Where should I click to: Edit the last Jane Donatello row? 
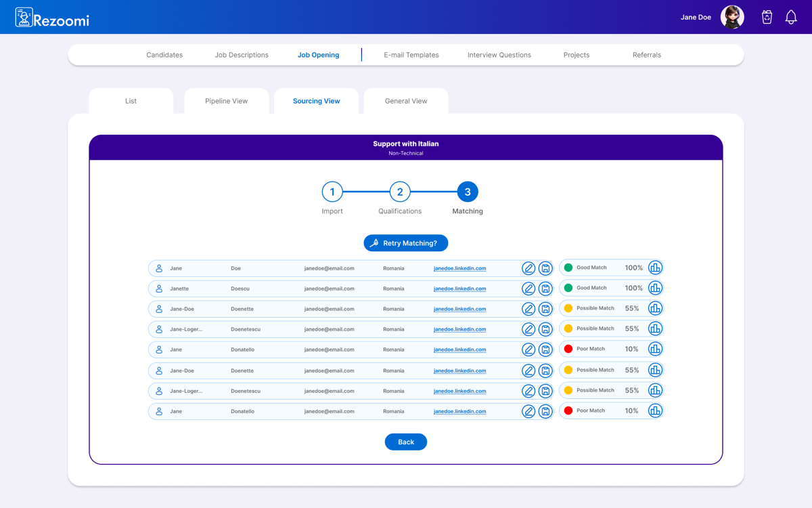click(x=528, y=411)
